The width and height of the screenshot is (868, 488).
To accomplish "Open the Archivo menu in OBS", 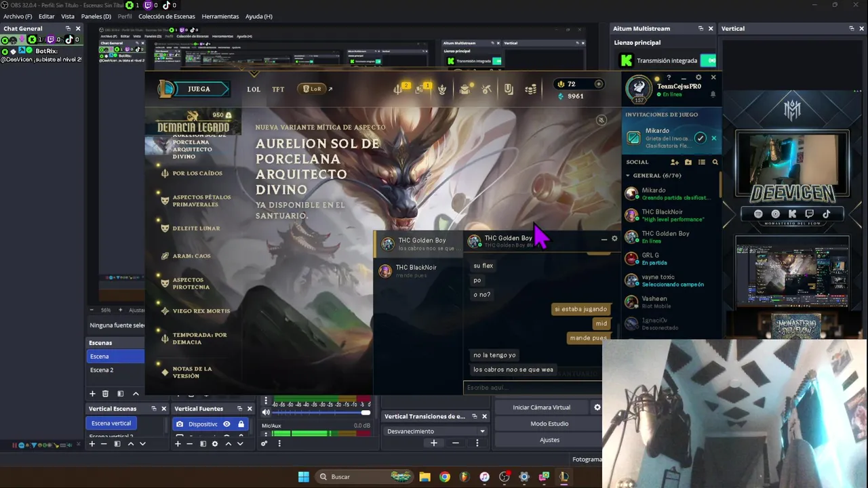I will click(x=18, y=16).
